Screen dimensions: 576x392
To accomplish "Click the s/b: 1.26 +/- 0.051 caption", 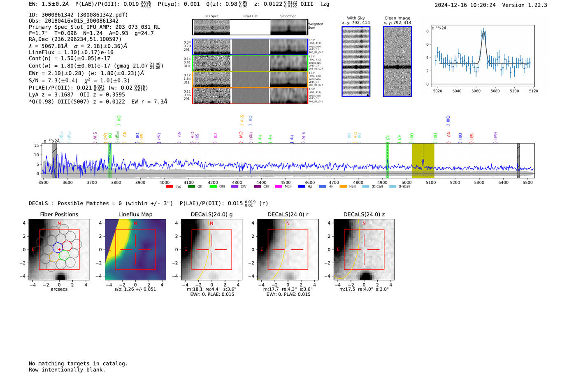I will pyautogui.click(x=135, y=289).
